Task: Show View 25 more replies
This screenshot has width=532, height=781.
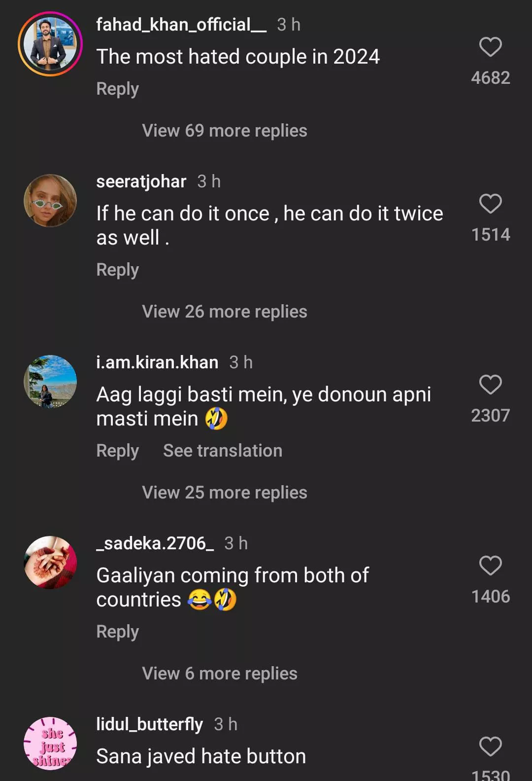Action: pyautogui.click(x=225, y=493)
